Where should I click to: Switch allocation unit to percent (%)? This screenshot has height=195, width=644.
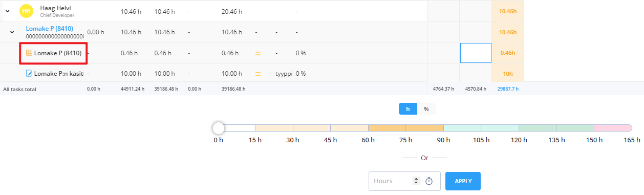point(426,109)
